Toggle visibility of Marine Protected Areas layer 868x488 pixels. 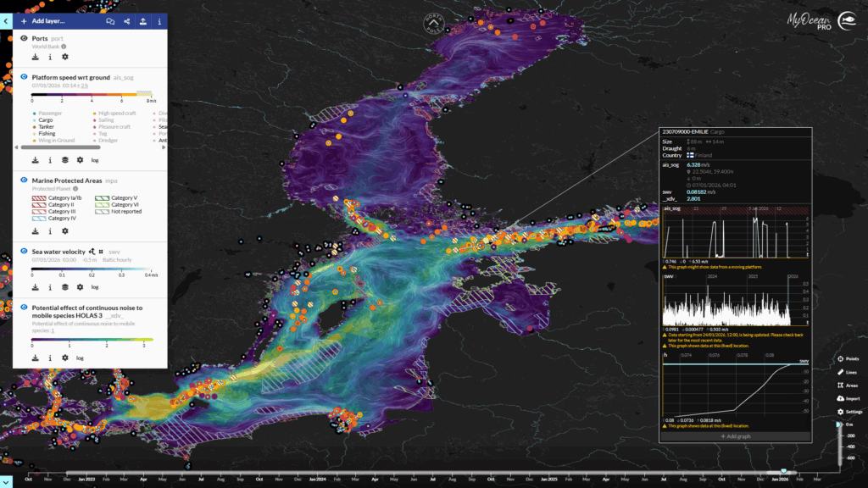point(24,180)
